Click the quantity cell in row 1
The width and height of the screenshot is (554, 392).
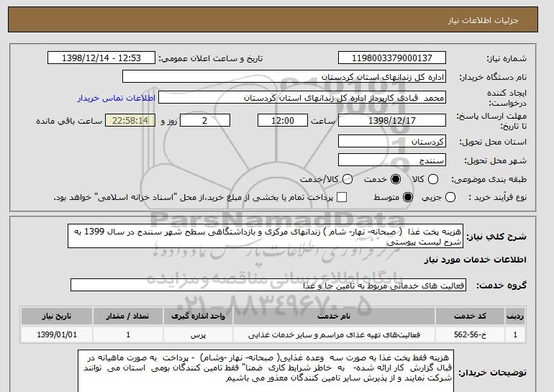pos(128,334)
